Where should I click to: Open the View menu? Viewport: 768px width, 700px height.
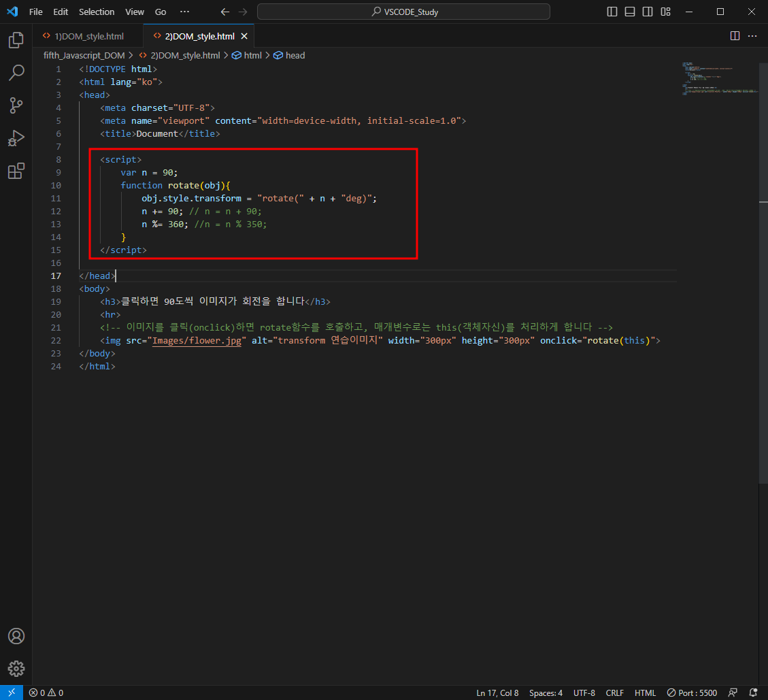tap(135, 12)
